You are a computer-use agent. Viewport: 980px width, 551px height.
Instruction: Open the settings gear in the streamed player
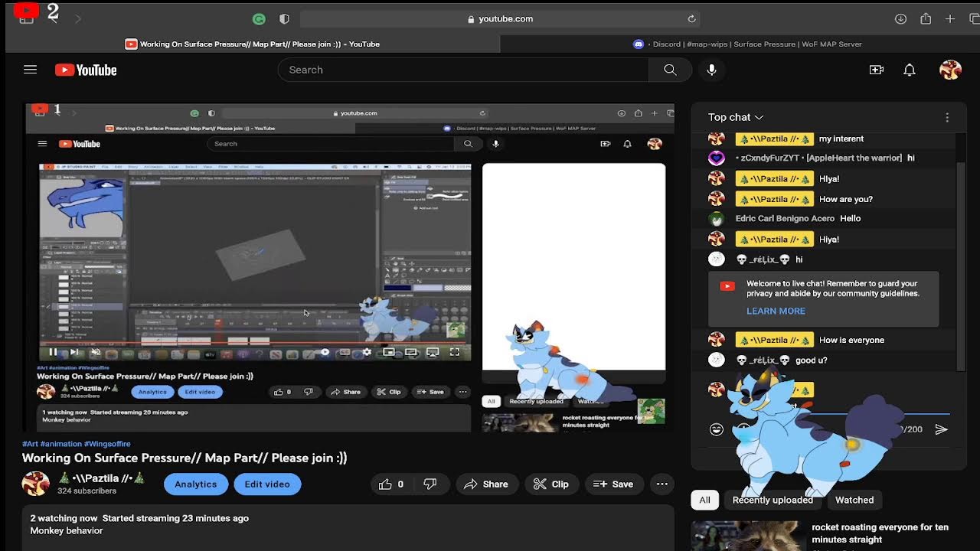coord(367,352)
